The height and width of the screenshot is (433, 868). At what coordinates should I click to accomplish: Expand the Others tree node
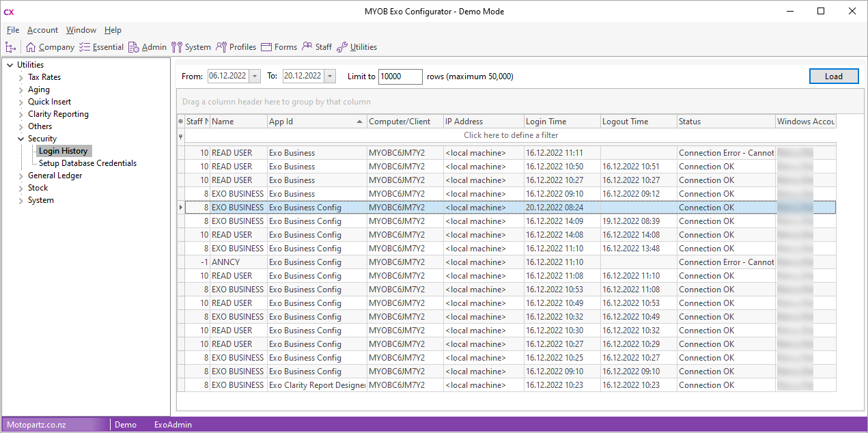point(20,126)
